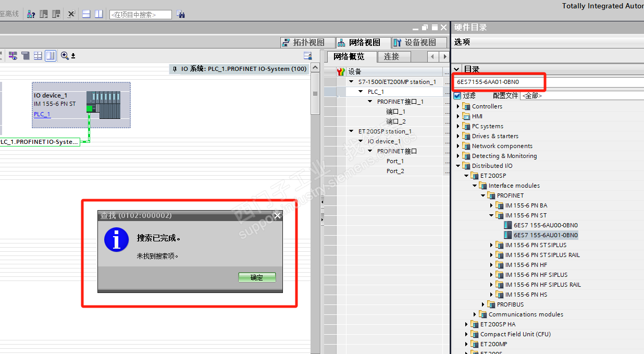644x354 pixels.
Task: Select module 6ES7 155-6AU01-0BN0
Action: click(545, 235)
